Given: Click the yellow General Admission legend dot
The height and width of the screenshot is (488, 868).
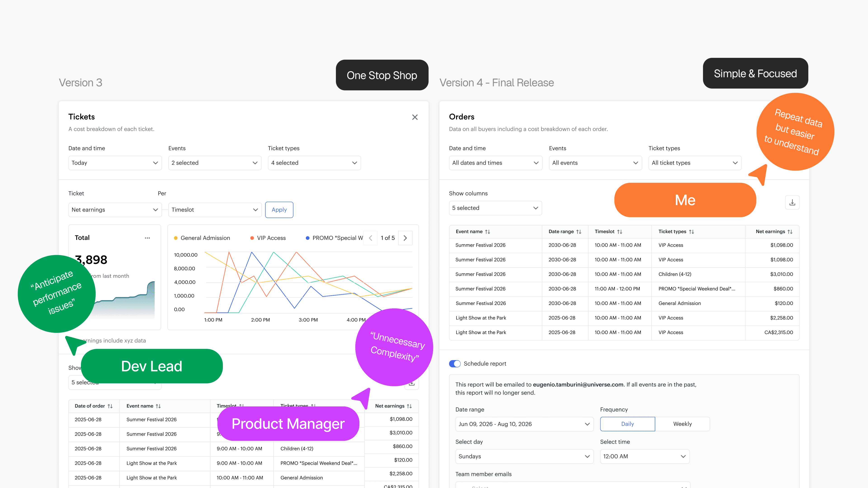Looking at the screenshot, I should click(x=176, y=238).
